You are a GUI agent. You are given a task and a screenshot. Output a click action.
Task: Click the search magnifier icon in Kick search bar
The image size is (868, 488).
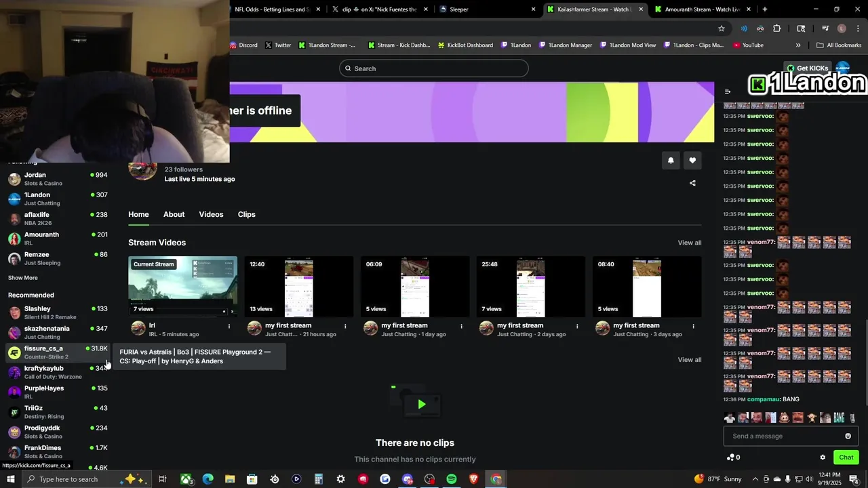coord(349,68)
